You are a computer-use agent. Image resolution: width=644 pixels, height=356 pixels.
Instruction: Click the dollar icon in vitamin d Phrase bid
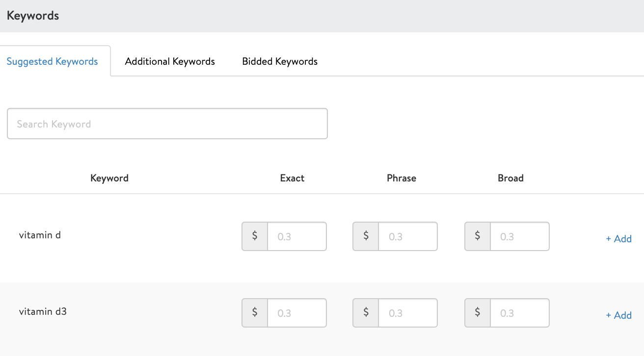(366, 236)
